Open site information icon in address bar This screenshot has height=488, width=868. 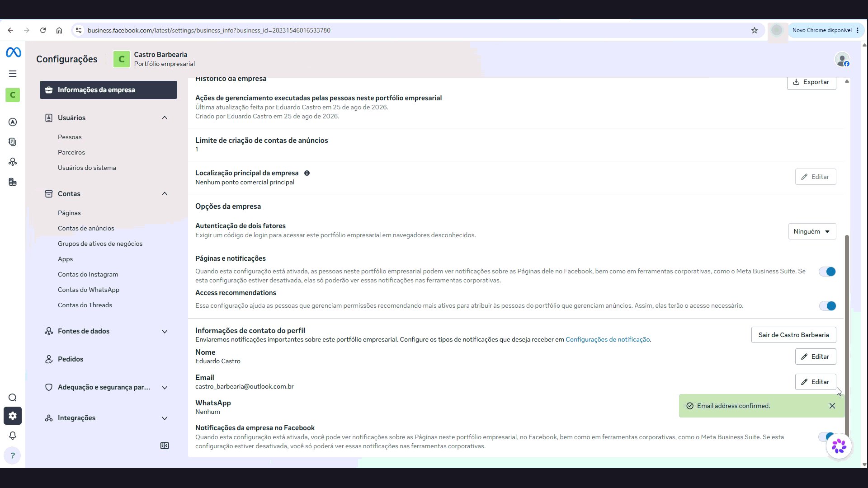pyautogui.click(x=79, y=30)
